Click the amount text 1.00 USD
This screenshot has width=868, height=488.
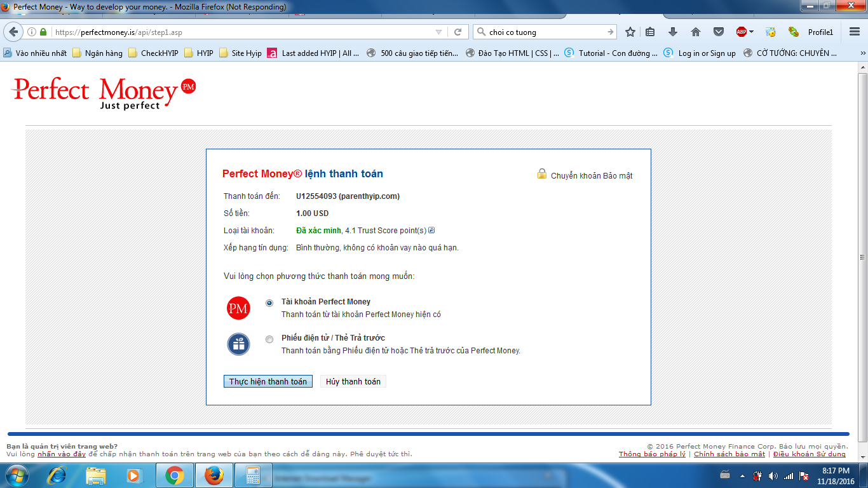312,213
